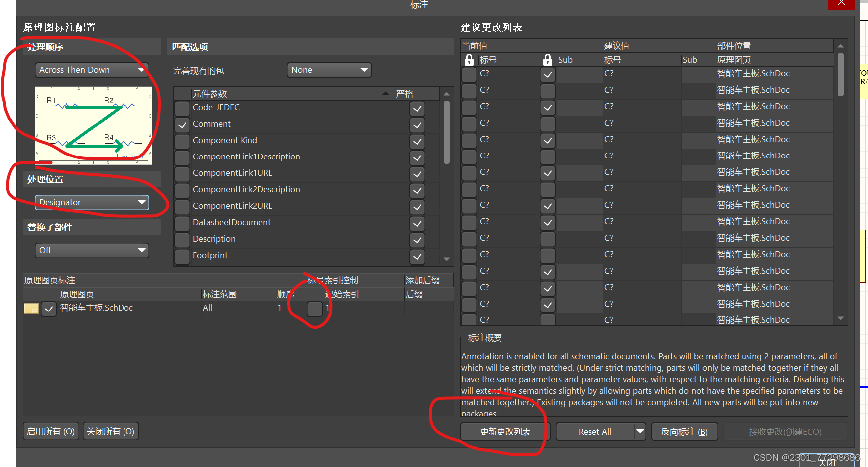The image size is (868, 467).
Task: Click the 建议值 column group header
Action: coord(659,46)
